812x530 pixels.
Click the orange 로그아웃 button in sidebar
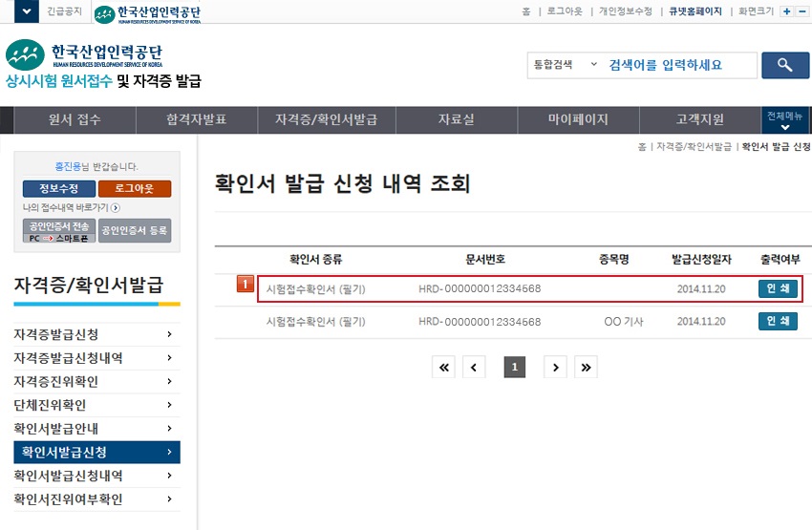[x=135, y=188]
